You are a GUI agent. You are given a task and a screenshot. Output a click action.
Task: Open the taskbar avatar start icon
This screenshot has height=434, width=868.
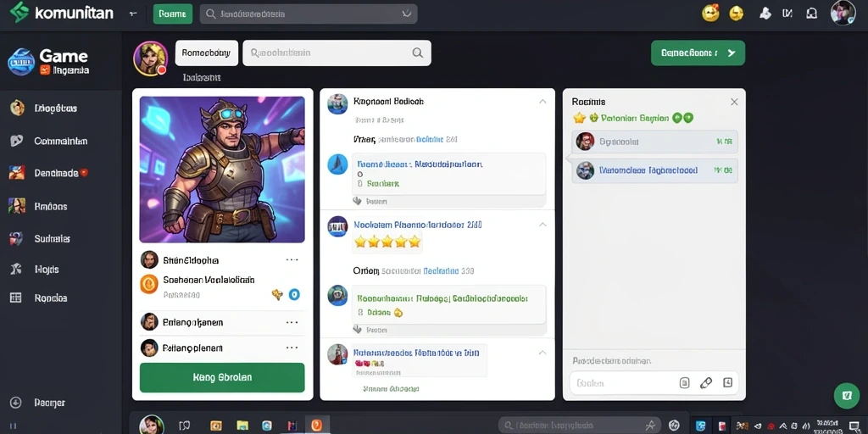pos(151,425)
